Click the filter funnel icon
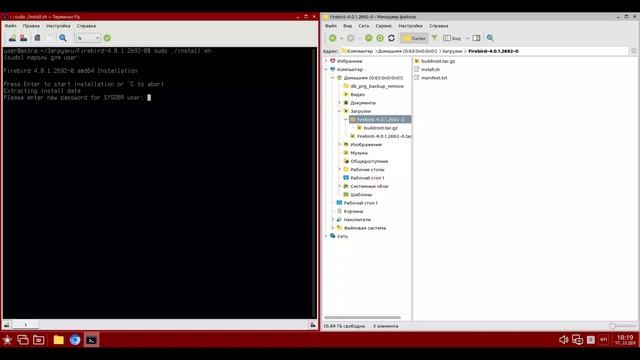This screenshot has height=360, width=640. 435,38
